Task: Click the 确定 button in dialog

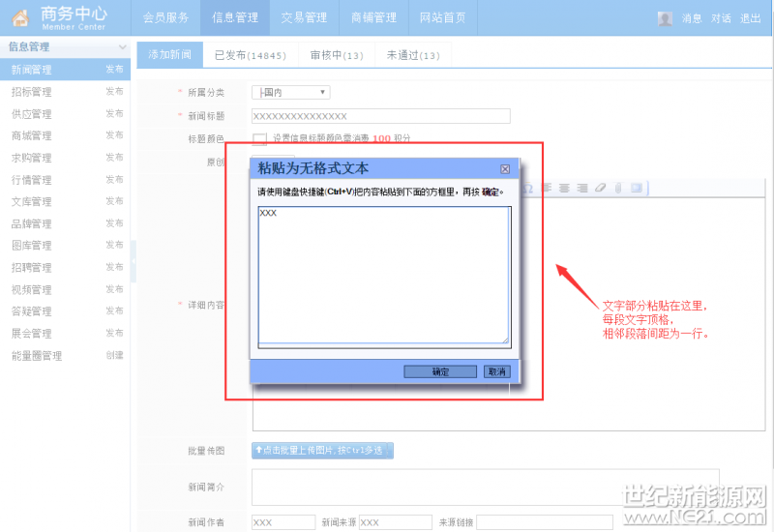Action: [x=440, y=371]
